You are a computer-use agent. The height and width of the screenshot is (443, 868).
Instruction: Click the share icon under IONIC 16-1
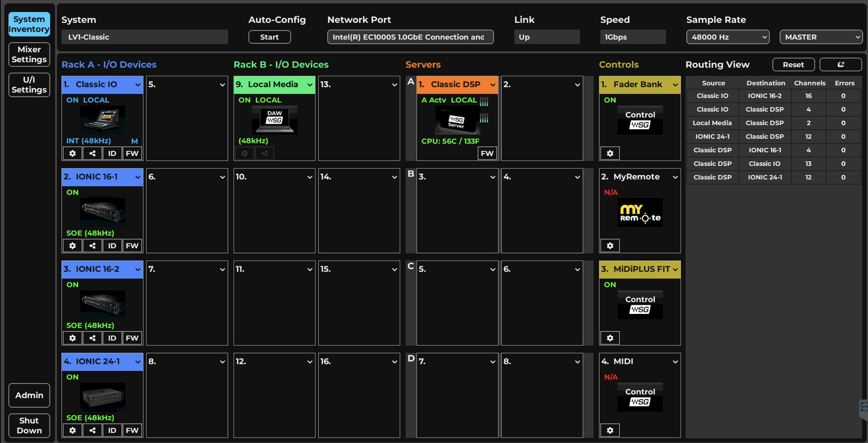pyautogui.click(x=92, y=246)
